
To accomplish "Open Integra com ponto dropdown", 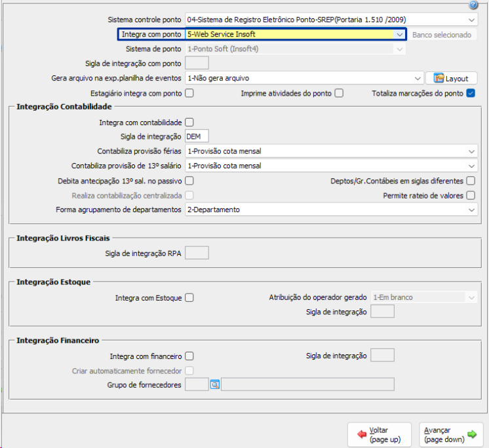I will tap(295, 34).
